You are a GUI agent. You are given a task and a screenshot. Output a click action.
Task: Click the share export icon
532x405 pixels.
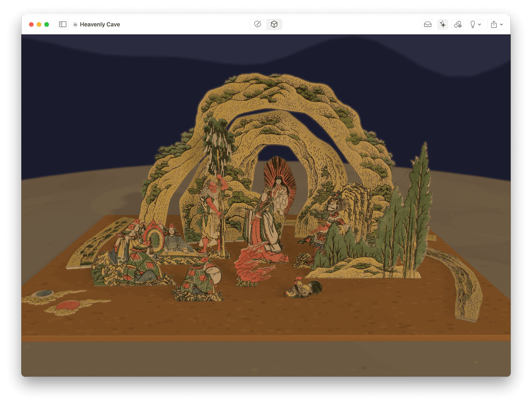pyautogui.click(x=494, y=24)
